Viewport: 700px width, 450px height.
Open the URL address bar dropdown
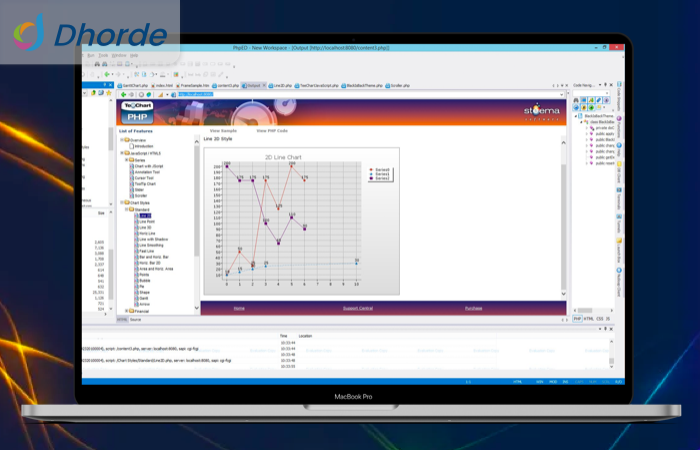[562, 95]
